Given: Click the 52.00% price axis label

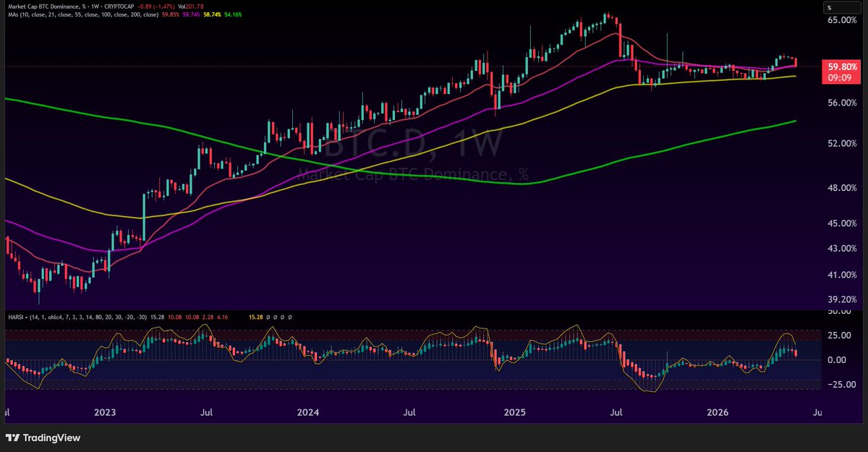Looking at the screenshot, I should [843, 144].
